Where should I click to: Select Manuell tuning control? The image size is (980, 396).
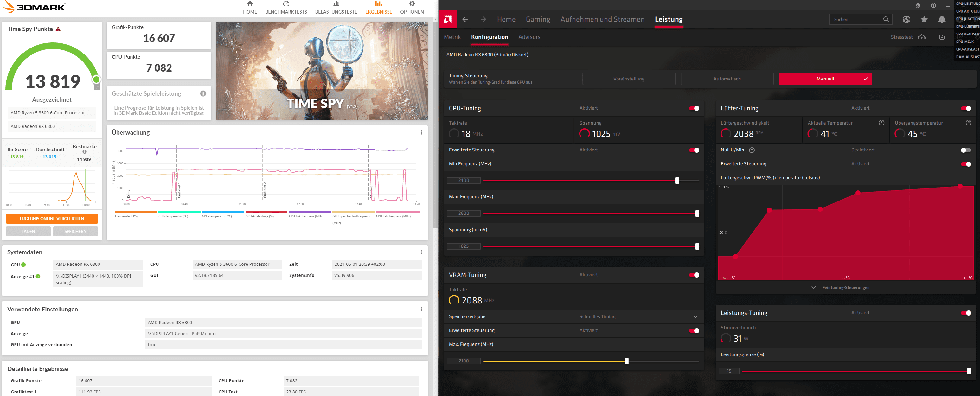click(825, 79)
